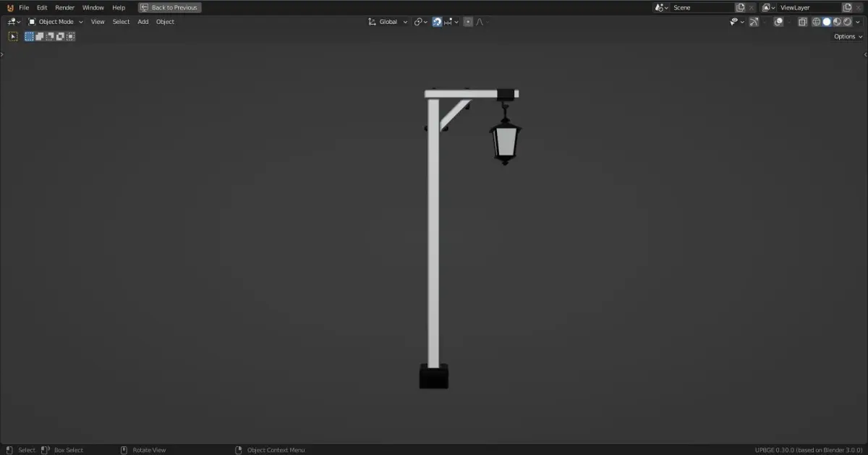Screen dimensions: 868x455
Task: Click Object Context Menu status hint
Action: click(x=270, y=450)
